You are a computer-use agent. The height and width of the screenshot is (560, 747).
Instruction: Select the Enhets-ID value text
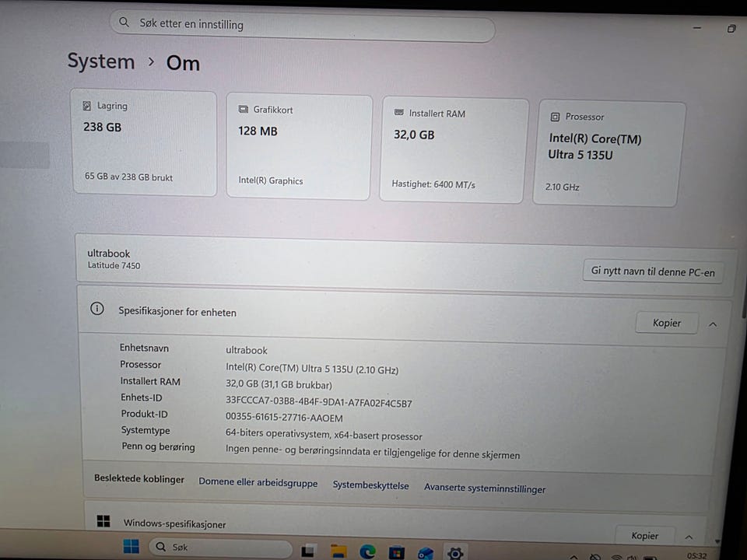click(x=319, y=402)
